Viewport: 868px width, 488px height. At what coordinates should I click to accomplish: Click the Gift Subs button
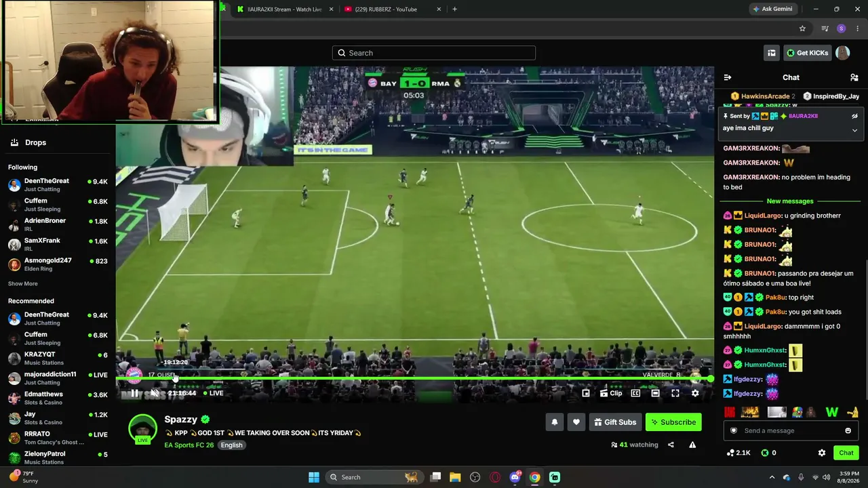click(615, 422)
